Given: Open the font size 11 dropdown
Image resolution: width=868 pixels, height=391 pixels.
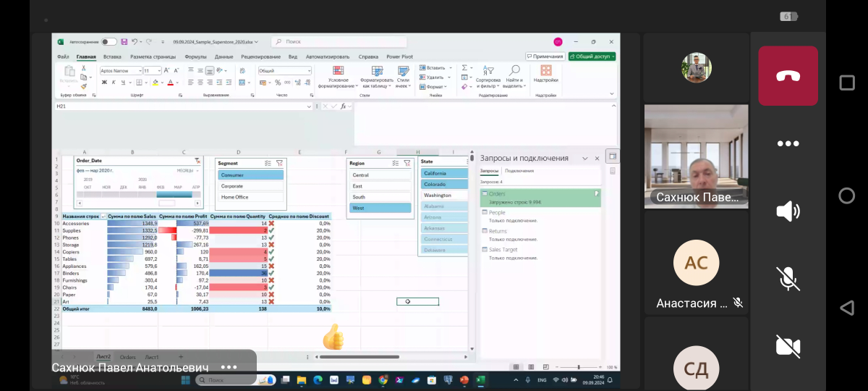Looking at the screenshot, I should 158,71.
